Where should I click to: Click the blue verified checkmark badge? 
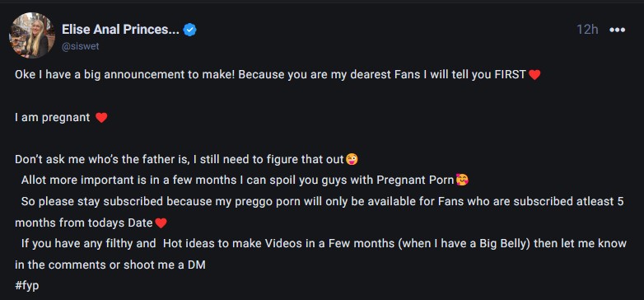[x=189, y=30]
